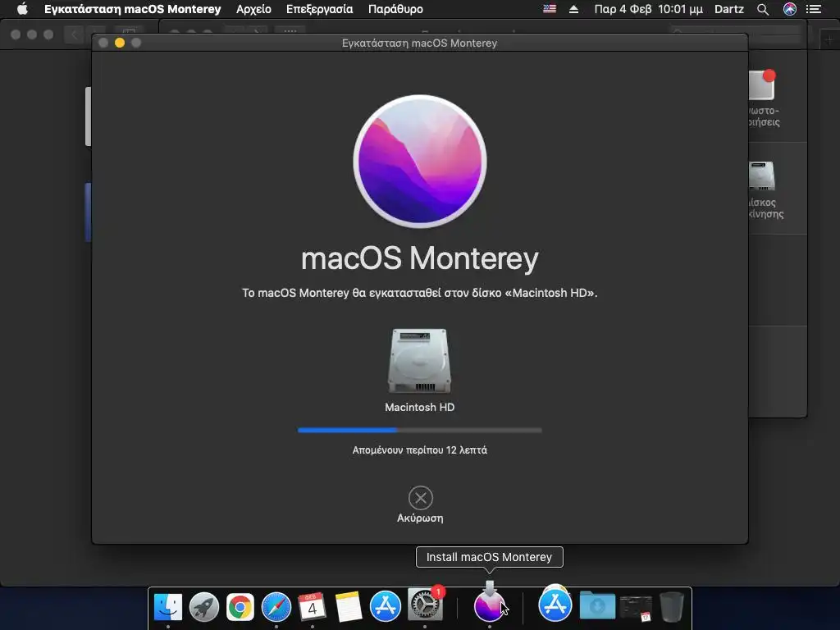This screenshot has height=630, width=840.
Task: Launch Launchpad rocket icon in Dock
Action: point(204,606)
